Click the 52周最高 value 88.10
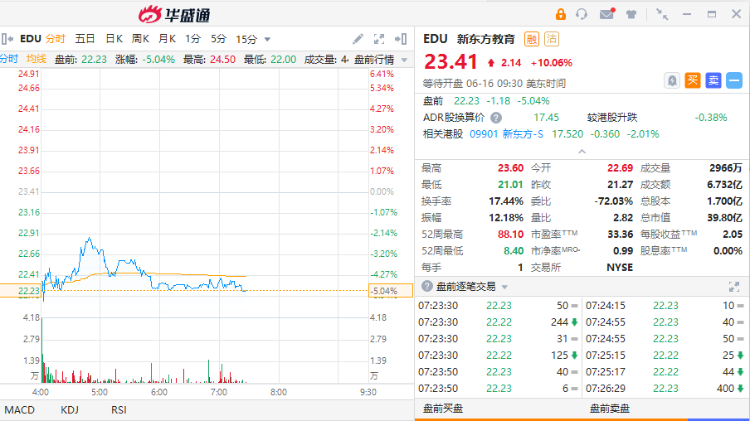 coord(510,234)
